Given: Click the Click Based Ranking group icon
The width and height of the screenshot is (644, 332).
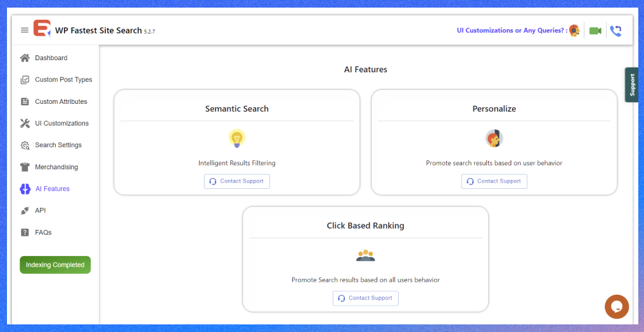Looking at the screenshot, I should (x=366, y=255).
